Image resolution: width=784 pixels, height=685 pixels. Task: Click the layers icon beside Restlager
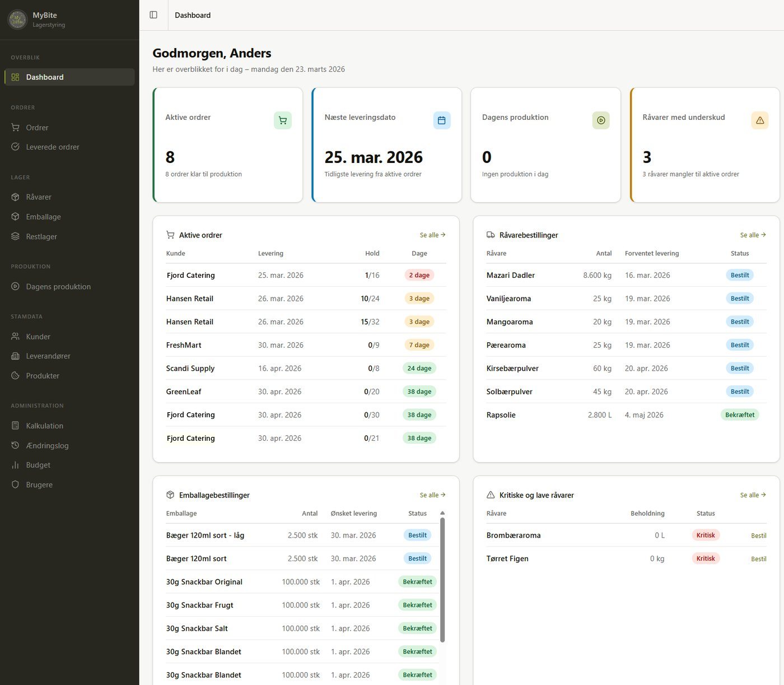point(15,236)
